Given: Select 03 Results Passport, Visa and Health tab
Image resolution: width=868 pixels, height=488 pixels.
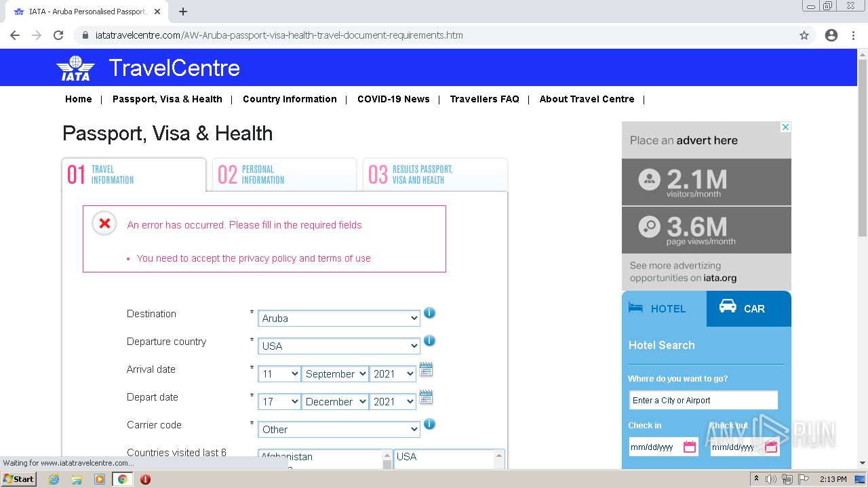Looking at the screenshot, I should click(x=435, y=175).
